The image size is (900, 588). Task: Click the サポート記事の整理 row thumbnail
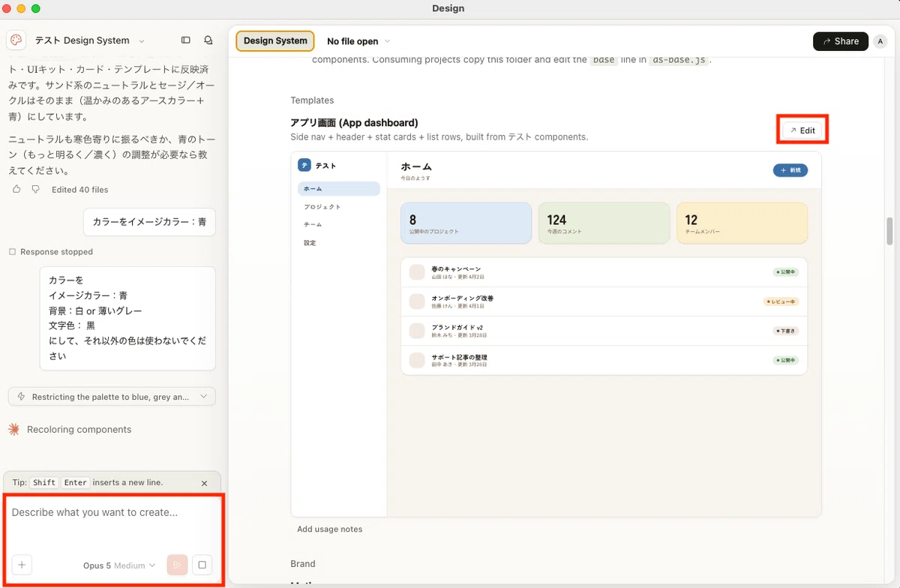[417, 360]
